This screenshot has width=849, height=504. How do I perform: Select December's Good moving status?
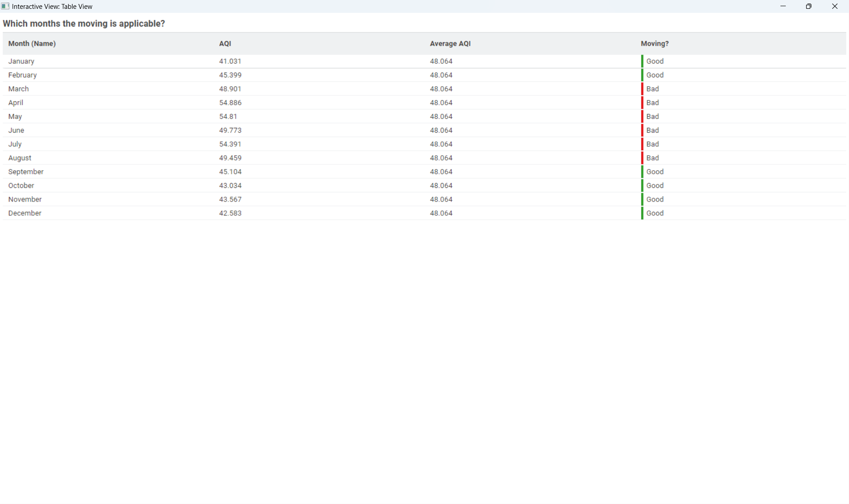(x=654, y=213)
